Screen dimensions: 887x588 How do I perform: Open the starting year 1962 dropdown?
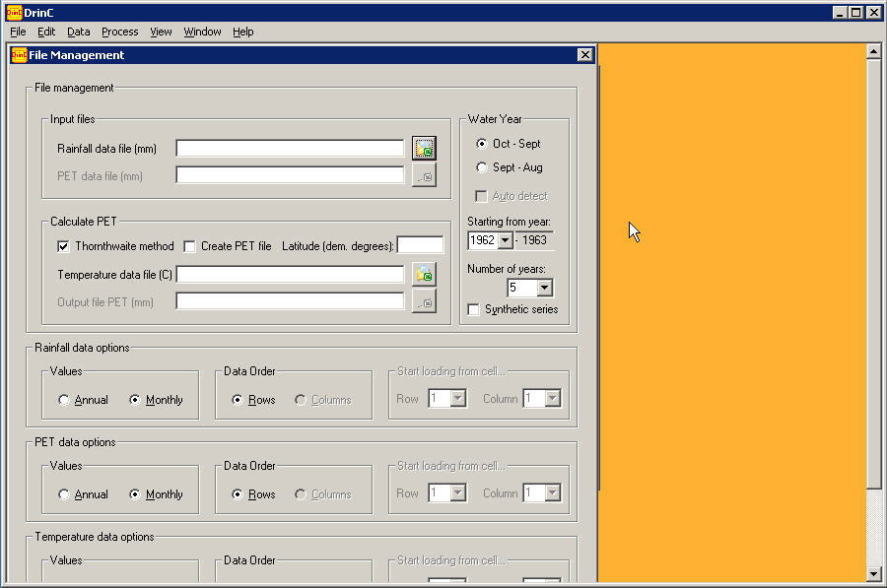click(x=505, y=240)
